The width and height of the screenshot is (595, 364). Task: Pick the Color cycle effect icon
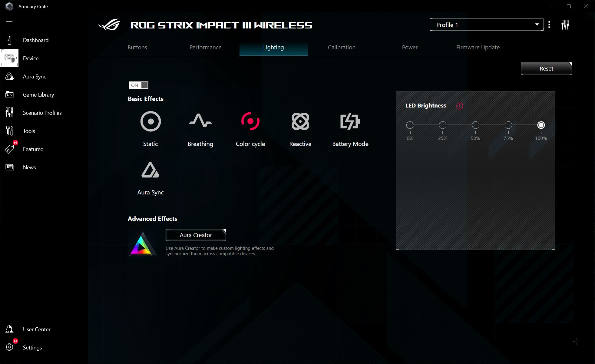[250, 121]
